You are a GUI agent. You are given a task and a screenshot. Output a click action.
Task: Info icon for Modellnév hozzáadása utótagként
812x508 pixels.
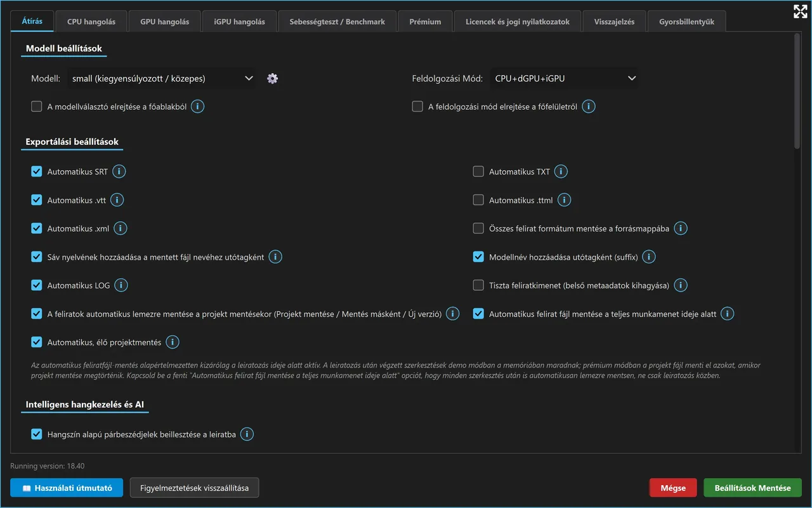[649, 257]
